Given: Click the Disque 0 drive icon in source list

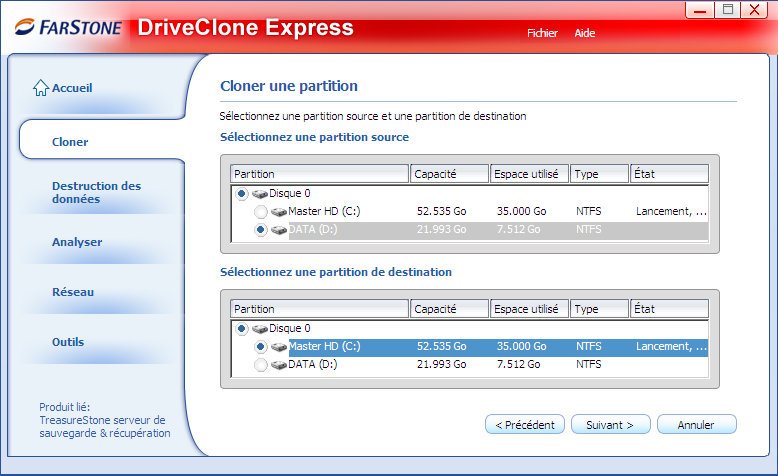Looking at the screenshot, I should [x=259, y=194].
